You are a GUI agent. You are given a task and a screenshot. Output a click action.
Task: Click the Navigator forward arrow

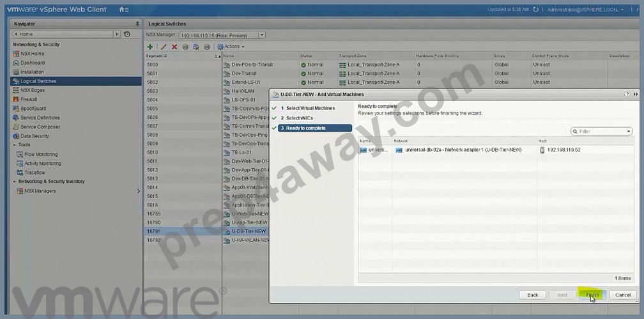[x=118, y=34]
